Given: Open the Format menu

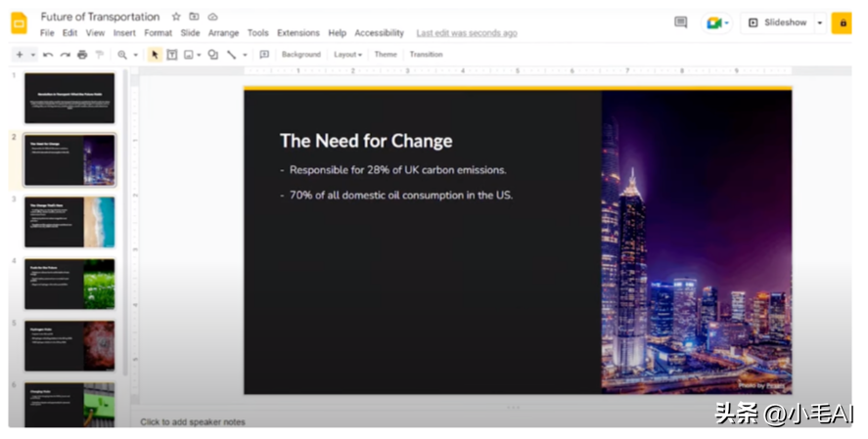Looking at the screenshot, I should pyautogui.click(x=159, y=33).
